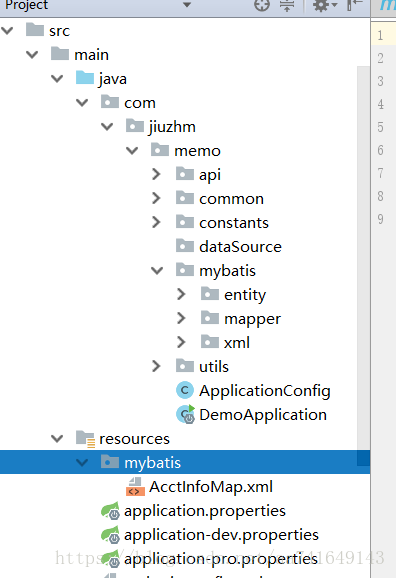The image size is (396, 578).
Task: Click the AcctInfoMap.xml file icon
Action: click(135, 487)
